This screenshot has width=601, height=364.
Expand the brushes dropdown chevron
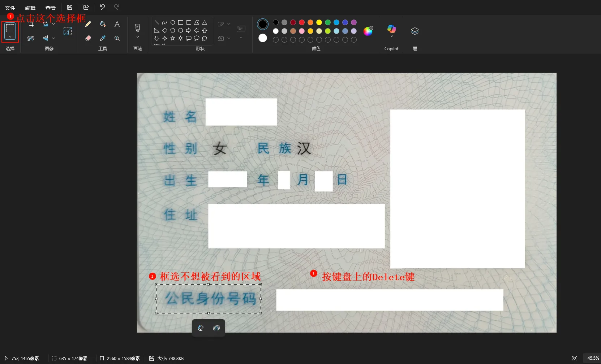point(138,37)
